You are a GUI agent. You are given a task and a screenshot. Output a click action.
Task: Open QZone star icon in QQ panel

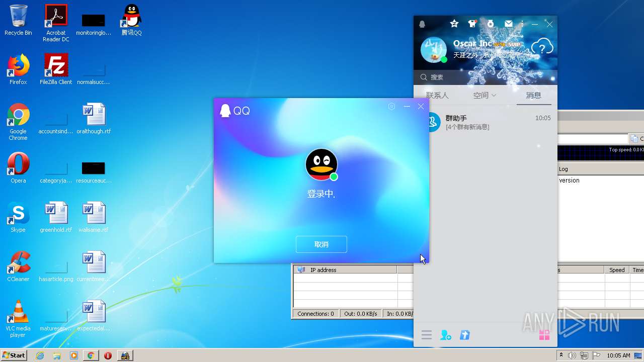pyautogui.click(x=454, y=24)
